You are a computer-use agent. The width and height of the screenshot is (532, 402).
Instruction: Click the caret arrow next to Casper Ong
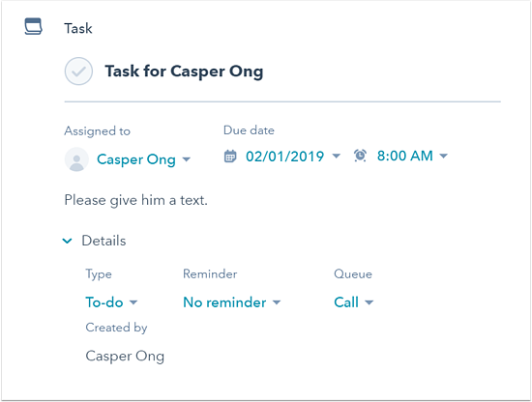(187, 159)
